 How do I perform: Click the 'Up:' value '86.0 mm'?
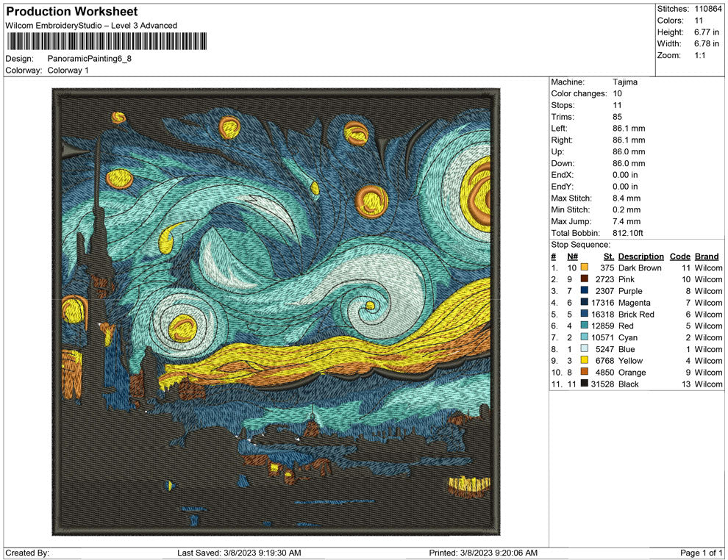tap(629, 151)
